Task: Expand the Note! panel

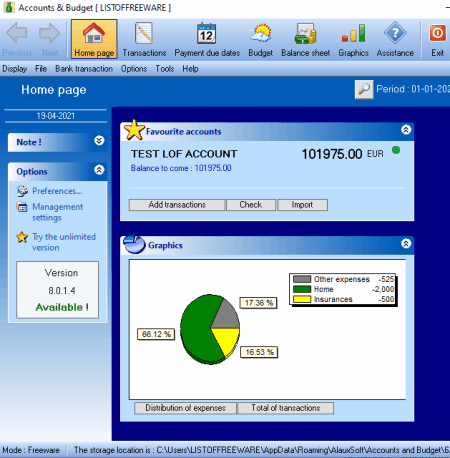Action: [99, 140]
